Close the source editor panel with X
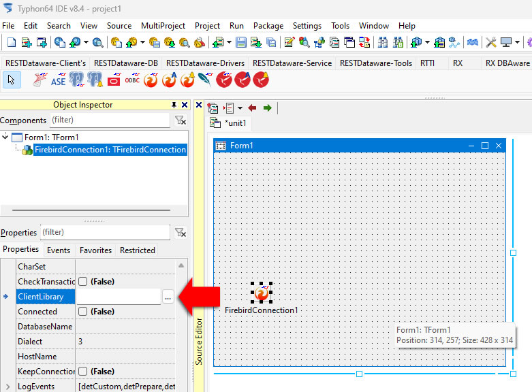Viewport: 532px width, 392px height. [199, 105]
